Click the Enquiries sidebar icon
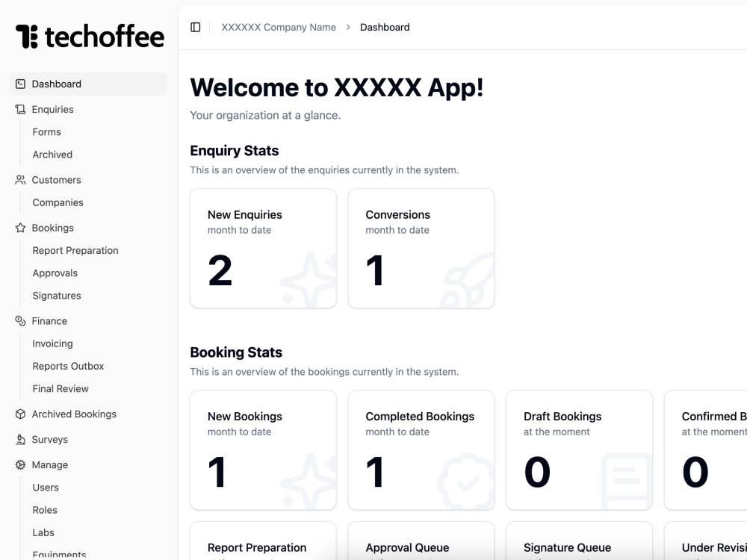The image size is (747, 560). pos(20,110)
